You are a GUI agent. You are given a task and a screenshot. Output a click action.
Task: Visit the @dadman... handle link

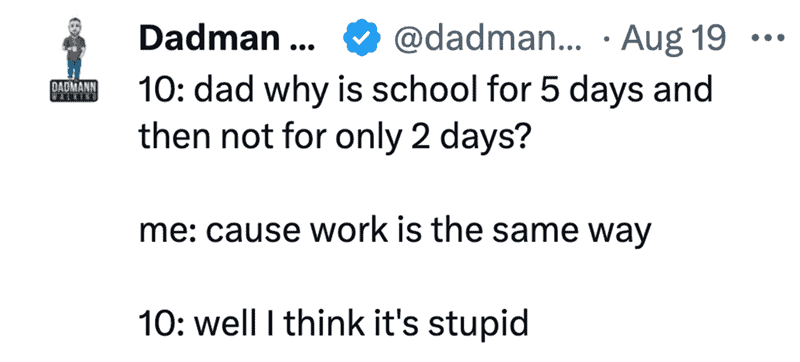[486, 39]
